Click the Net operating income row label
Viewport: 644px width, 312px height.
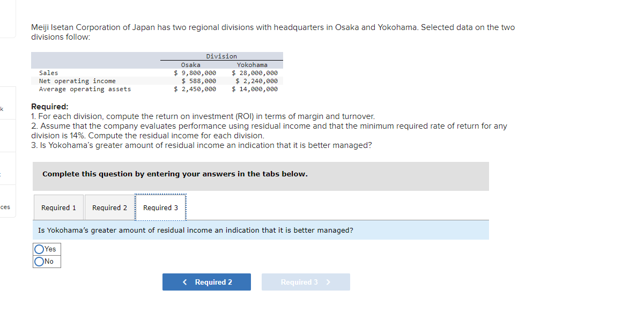77,81
